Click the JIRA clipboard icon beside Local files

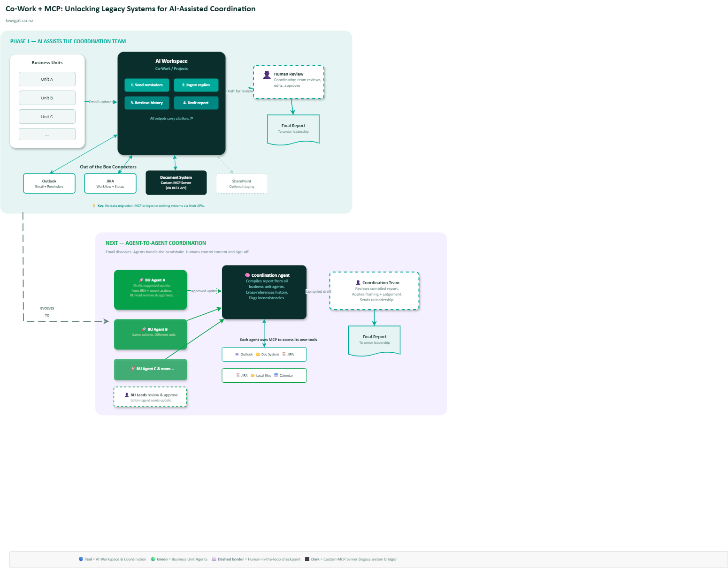(x=238, y=375)
